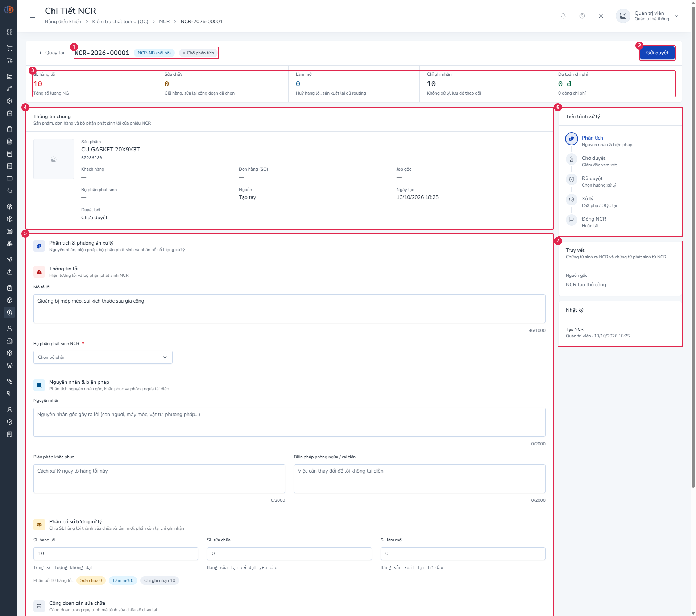
Task: Click the SL sửa chữa input field
Action: (x=289, y=554)
